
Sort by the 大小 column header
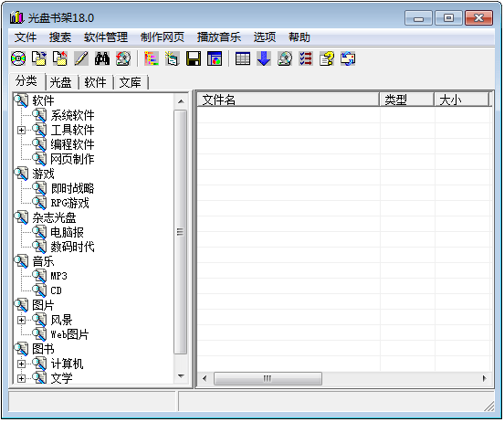tap(461, 100)
